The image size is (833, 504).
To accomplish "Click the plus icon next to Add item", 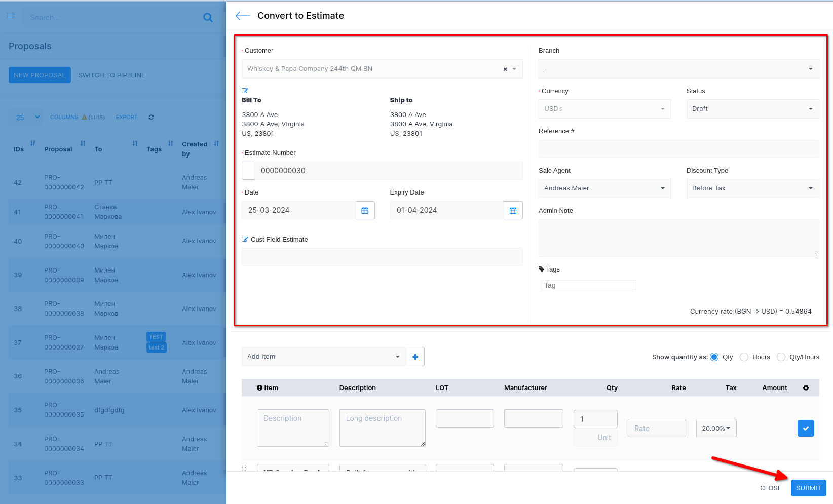I will click(x=415, y=357).
